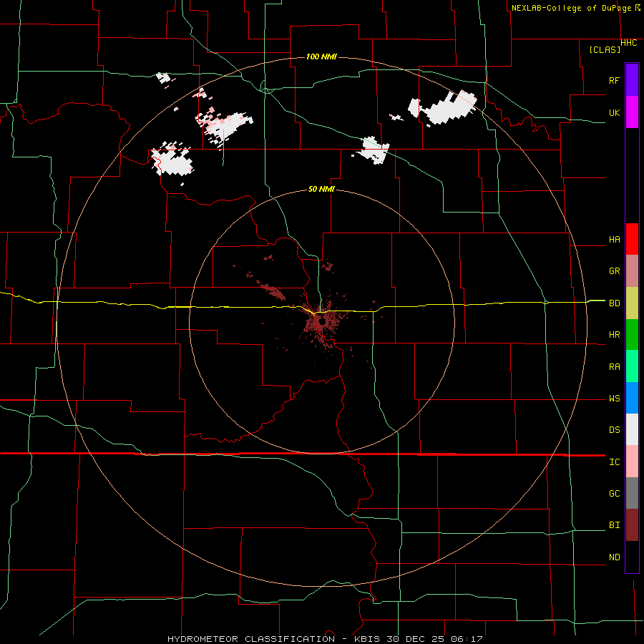
Task: Click the GC legend label
Action: pos(614,494)
